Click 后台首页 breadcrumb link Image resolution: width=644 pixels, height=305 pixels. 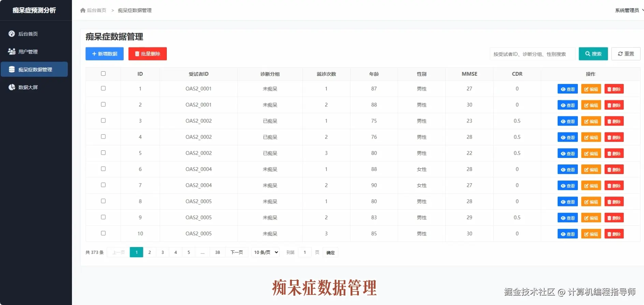[97, 10]
